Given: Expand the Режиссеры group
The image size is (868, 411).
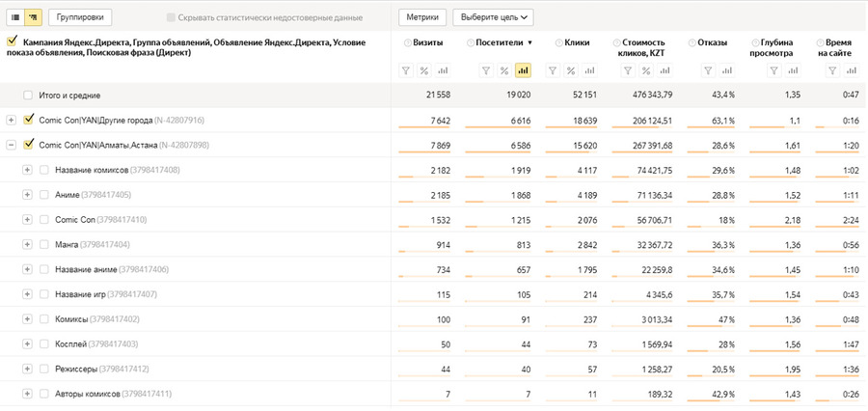Looking at the screenshot, I should point(27,369).
